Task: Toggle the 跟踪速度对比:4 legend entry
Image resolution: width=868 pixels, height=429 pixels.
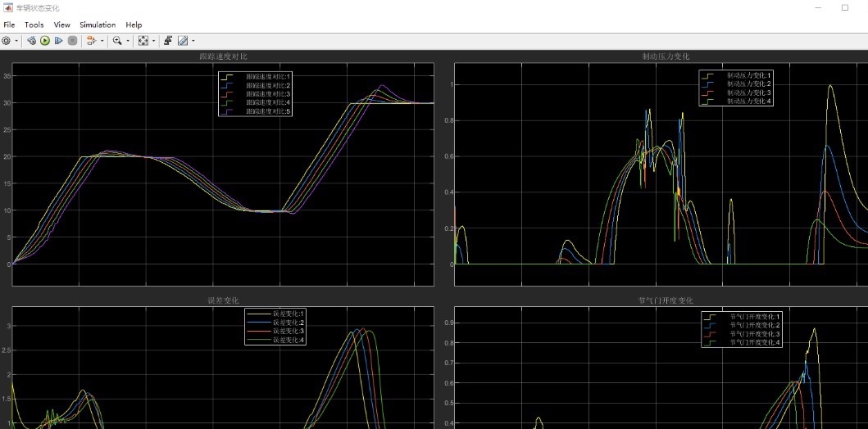Action: [256, 103]
